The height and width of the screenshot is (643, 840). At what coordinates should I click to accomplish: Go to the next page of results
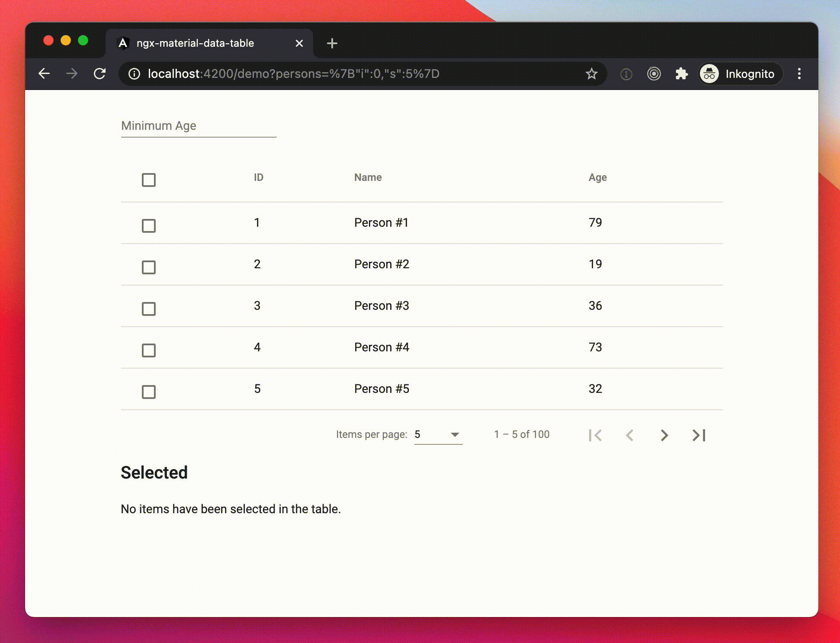pos(664,435)
